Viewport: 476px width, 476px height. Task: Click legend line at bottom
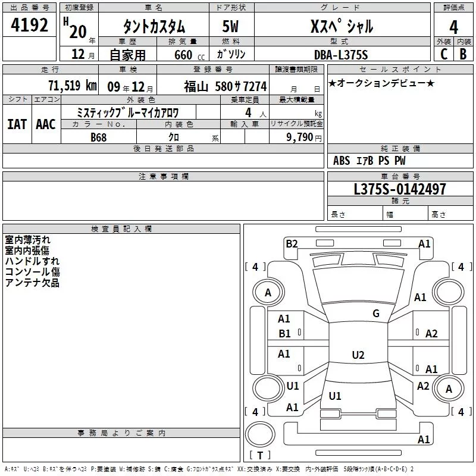click(209, 469)
